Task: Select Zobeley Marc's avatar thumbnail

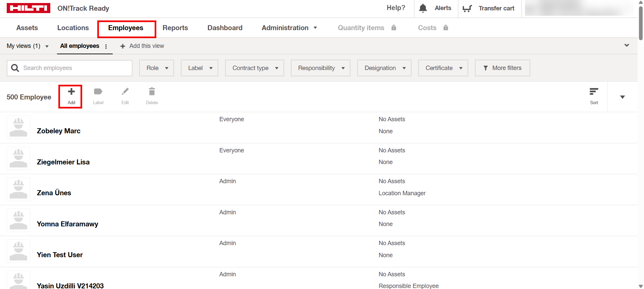Action: [x=18, y=127]
